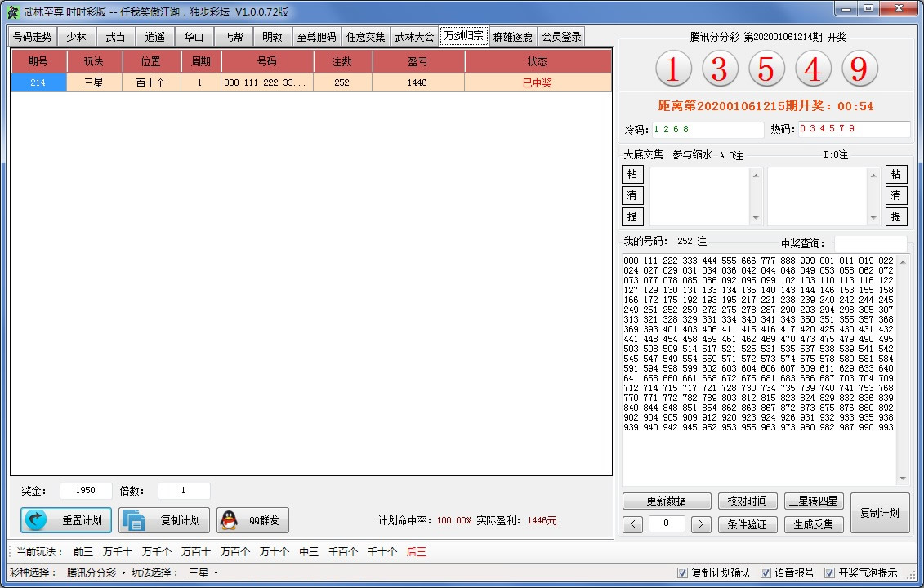
Task: Disable the 开奖气泡提示 checkbox
Action: coord(830,572)
